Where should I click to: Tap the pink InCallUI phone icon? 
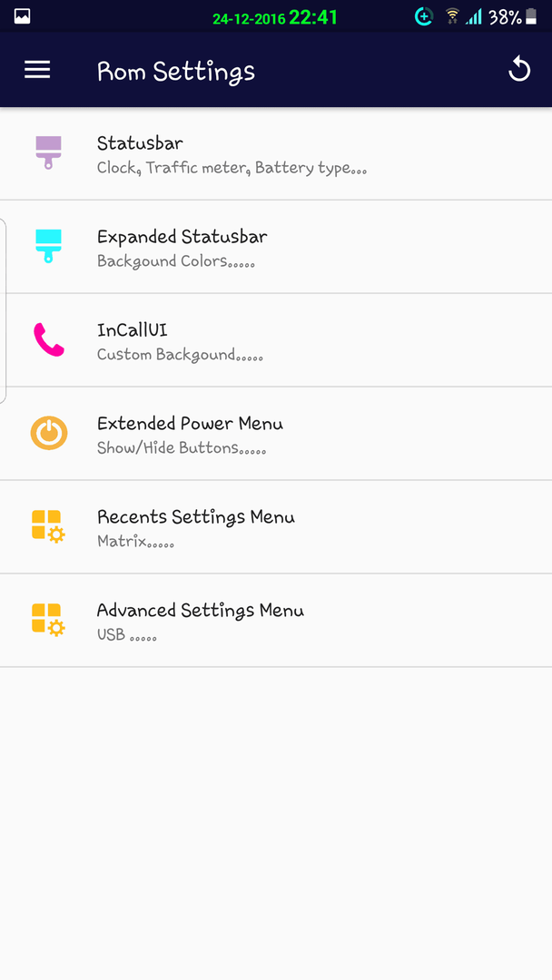(x=48, y=339)
